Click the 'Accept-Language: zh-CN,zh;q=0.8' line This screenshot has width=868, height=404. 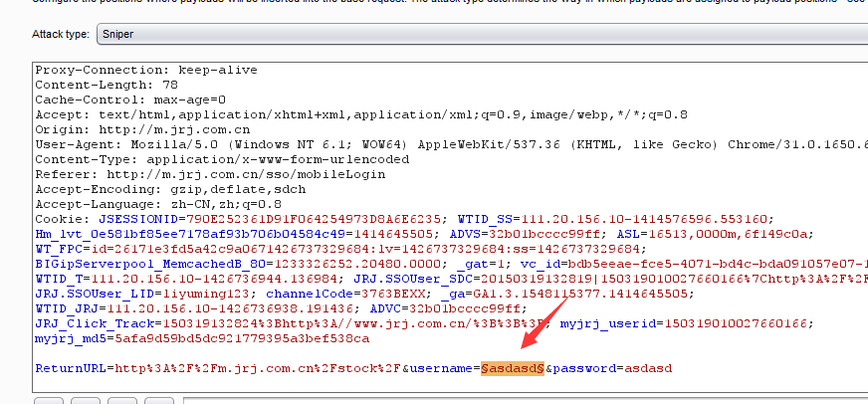pyautogui.click(x=157, y=205)
